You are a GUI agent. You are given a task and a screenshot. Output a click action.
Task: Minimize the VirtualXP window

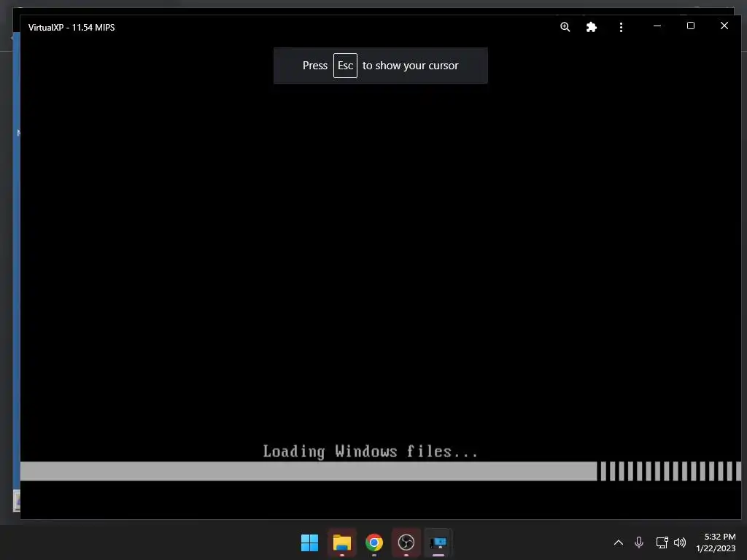click(657, 26)
